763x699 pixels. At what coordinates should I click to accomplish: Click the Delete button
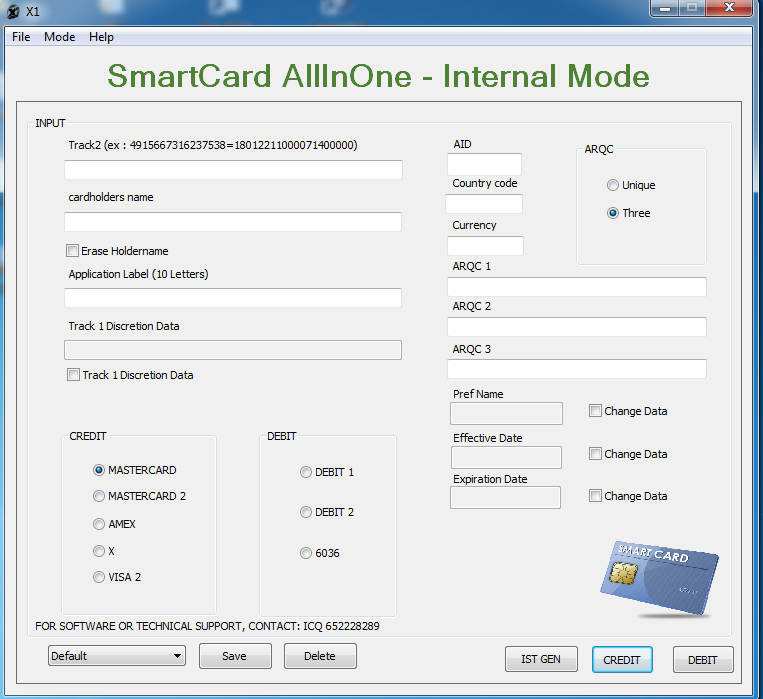320,656
